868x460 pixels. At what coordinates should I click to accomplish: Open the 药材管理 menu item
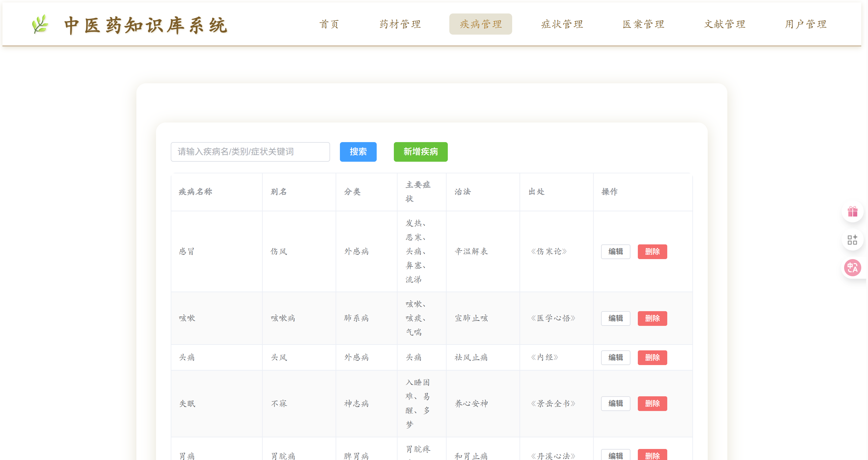click(x=400, y=24)
